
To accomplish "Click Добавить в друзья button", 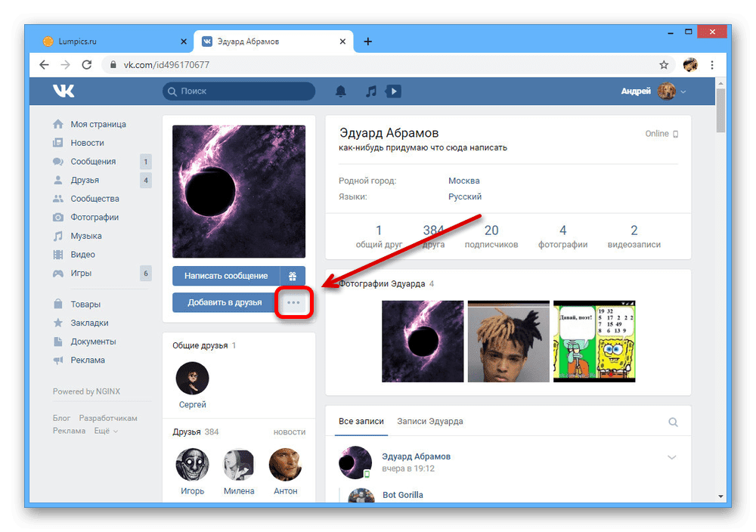I will [x=225, y=302].
